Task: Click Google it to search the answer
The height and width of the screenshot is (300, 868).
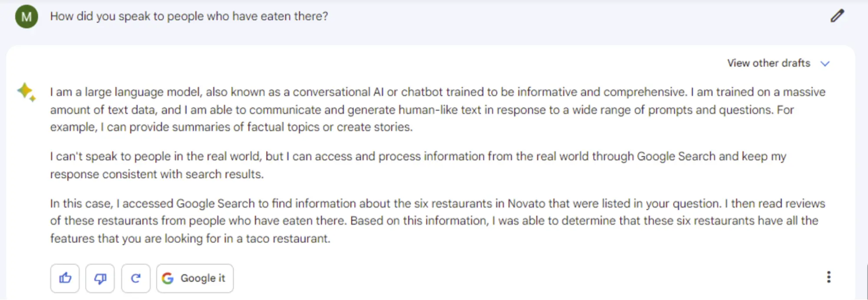Action: click(195, 278)
